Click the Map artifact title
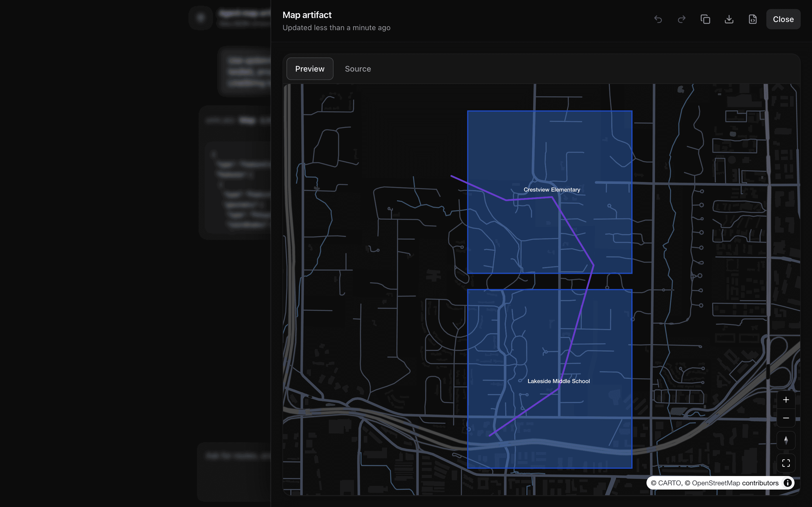The height and width of the screenshot is (507, 812). point(307,15)
